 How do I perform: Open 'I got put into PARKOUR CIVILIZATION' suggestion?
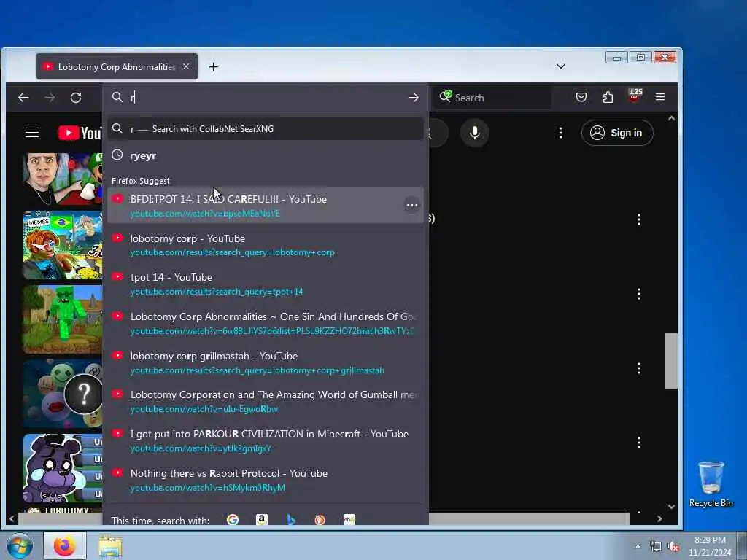pos(266,441)
